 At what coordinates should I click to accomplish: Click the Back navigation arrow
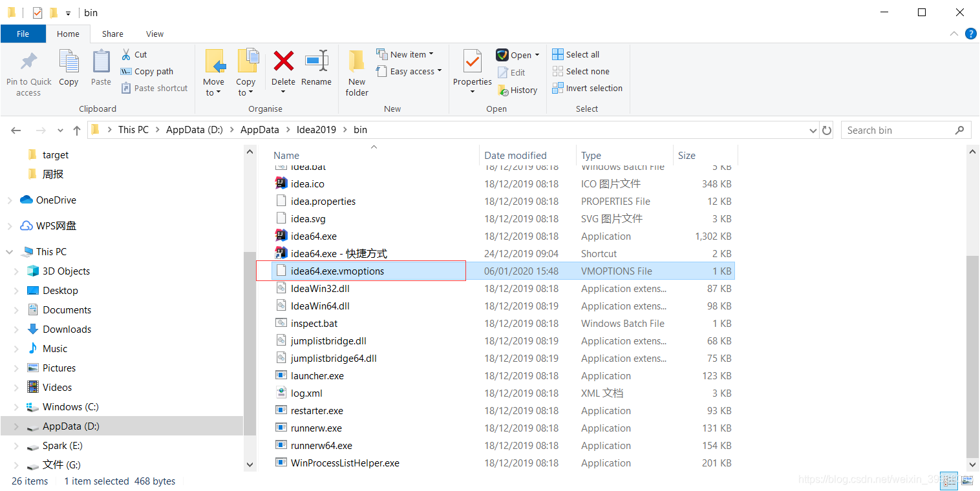coord(16,129)
